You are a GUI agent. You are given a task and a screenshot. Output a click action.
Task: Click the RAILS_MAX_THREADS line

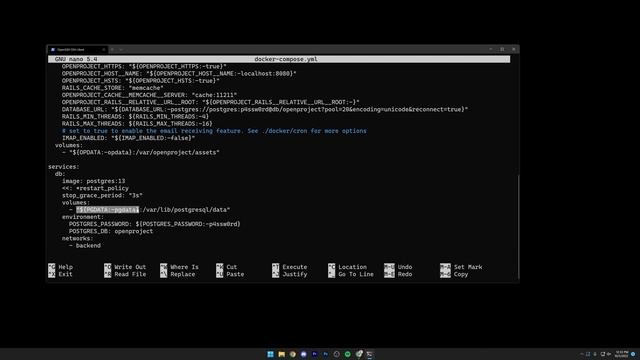click(137, 124)
